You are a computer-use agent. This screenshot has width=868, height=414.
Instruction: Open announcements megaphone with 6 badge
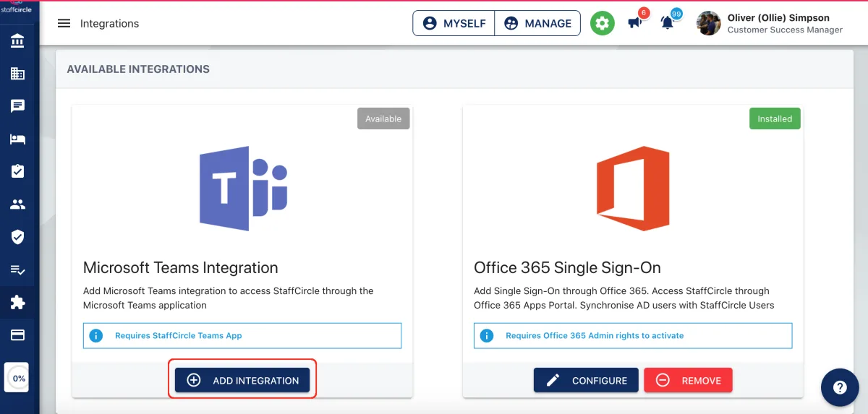point(636,22)
